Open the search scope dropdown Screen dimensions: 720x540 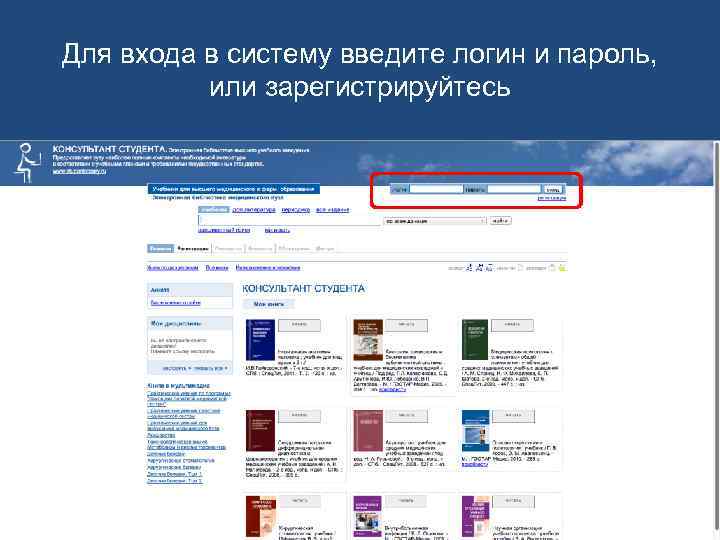click(x=434, y=221)
